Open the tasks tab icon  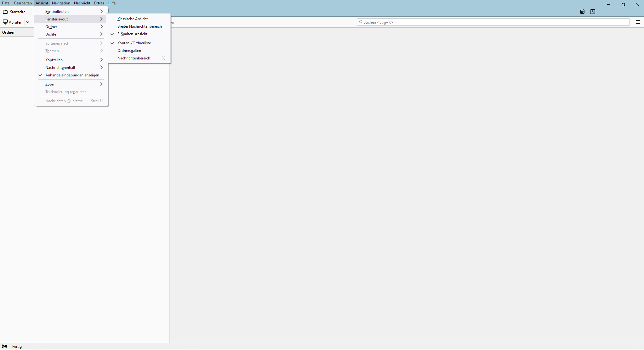pyautogui.click(x=593, y=12)
